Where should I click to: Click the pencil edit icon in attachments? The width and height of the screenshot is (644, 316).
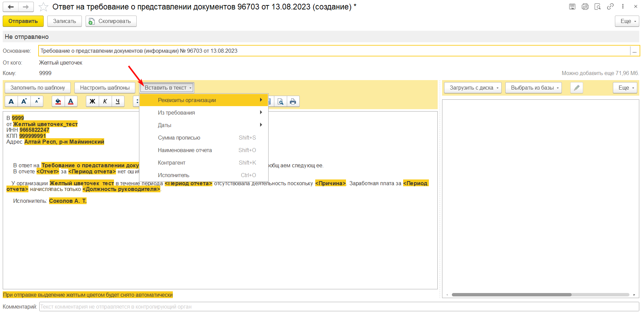pos(577,88)
